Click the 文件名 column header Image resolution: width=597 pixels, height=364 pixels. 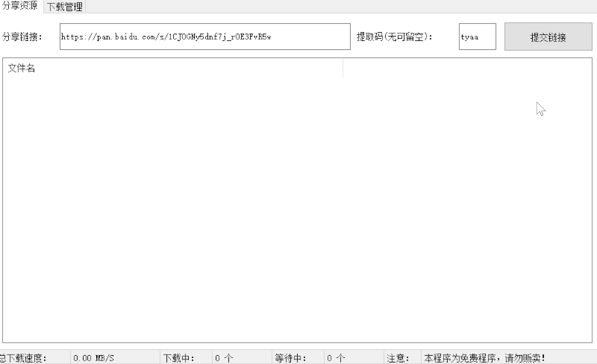173,68
